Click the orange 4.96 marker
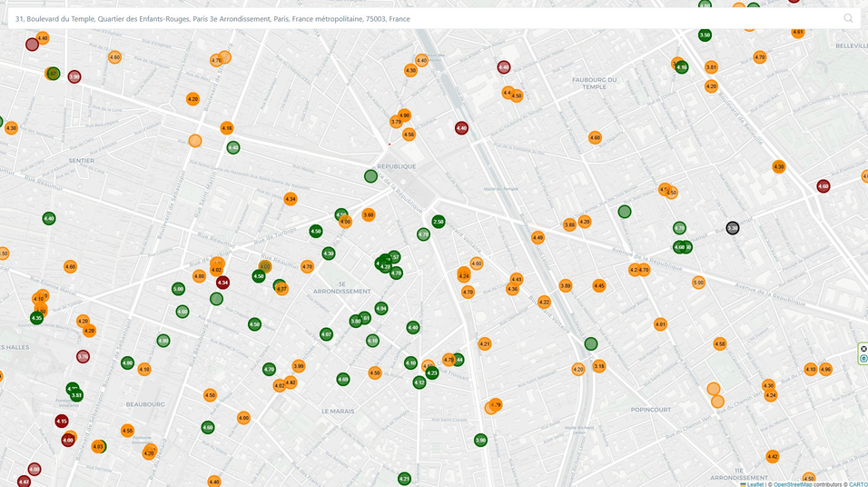This screenshot has width=868, height=487. click(825, 369)
